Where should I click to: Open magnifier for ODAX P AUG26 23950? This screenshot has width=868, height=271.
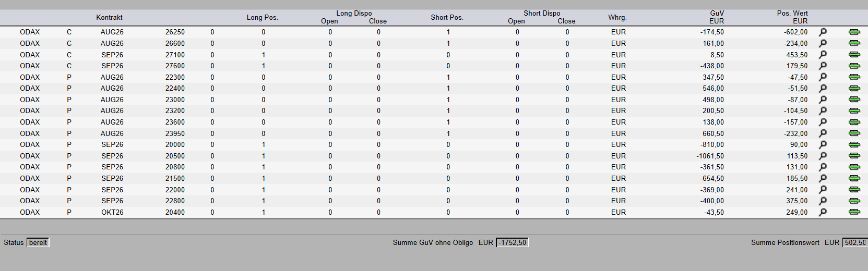point(823,133)
